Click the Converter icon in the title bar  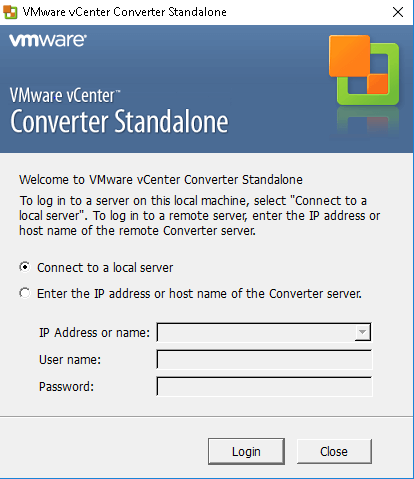[10, 12]
